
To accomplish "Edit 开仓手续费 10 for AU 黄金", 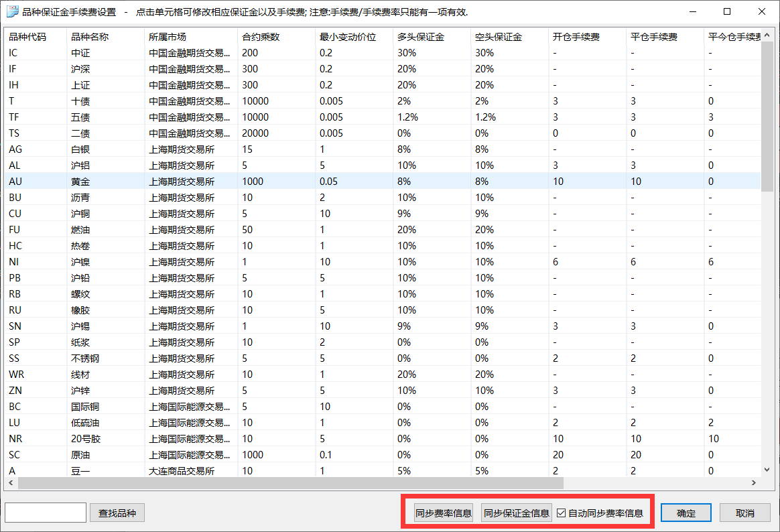I will coord(587,182).
